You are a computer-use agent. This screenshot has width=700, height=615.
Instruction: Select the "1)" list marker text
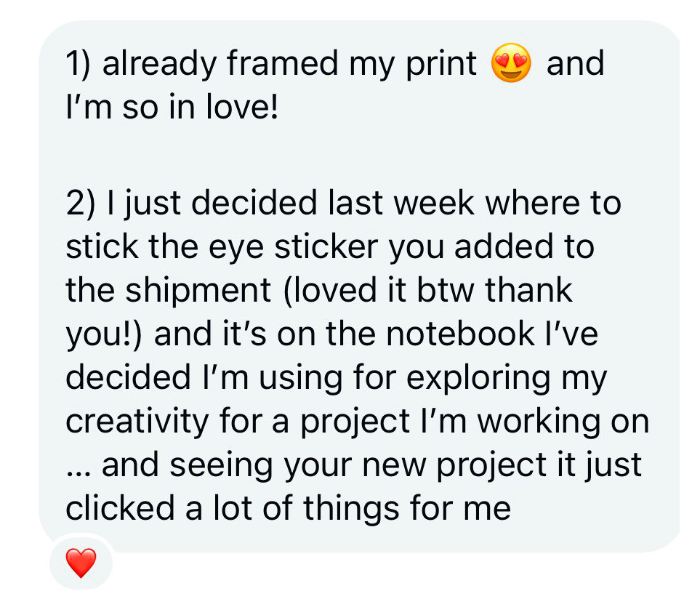pyautogui.click(x=78, y=63)
